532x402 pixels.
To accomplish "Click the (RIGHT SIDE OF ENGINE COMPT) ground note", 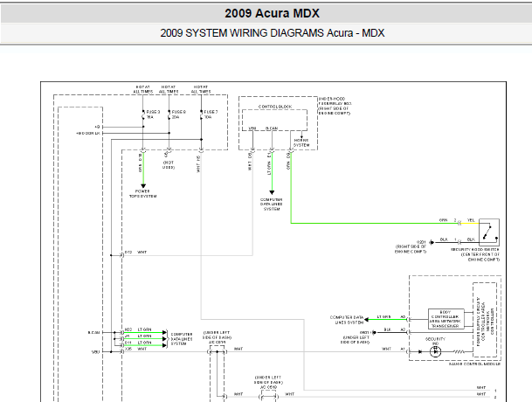I will coord(411,249).
